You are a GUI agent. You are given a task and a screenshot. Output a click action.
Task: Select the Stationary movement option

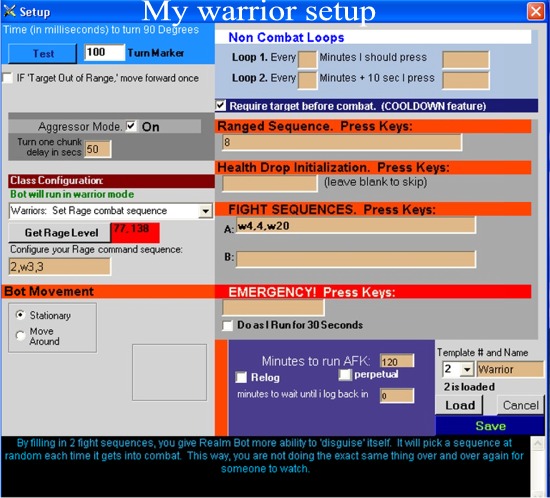[x=20, y=315]
